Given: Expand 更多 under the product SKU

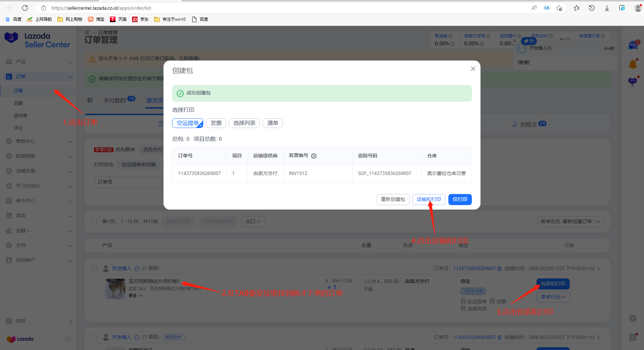Looking at the screenshot, I should coord(135,296).
